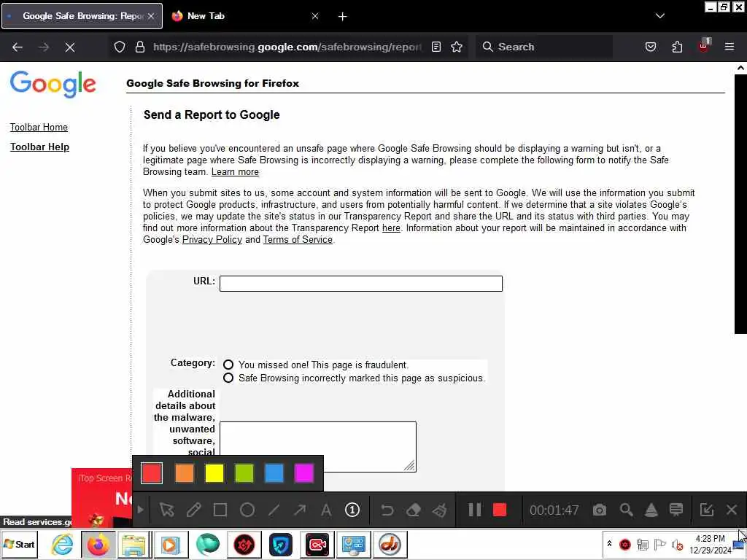Pick the green annotation color
The width and height of the screenshot is (747, 560).
(244, 473)
